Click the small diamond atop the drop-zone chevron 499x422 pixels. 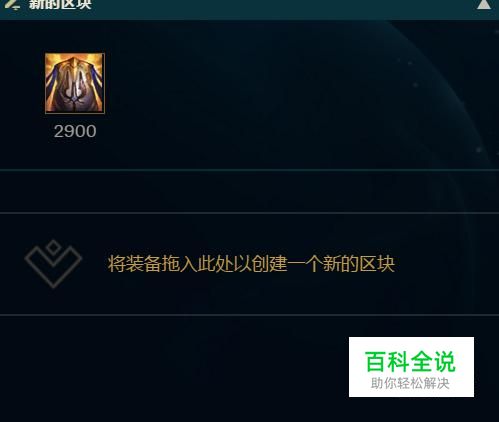tap(53, 248)
